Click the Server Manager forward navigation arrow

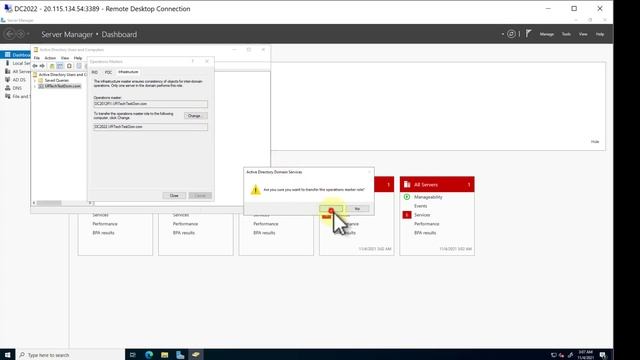pyautogui.click(x=21, y=34)
